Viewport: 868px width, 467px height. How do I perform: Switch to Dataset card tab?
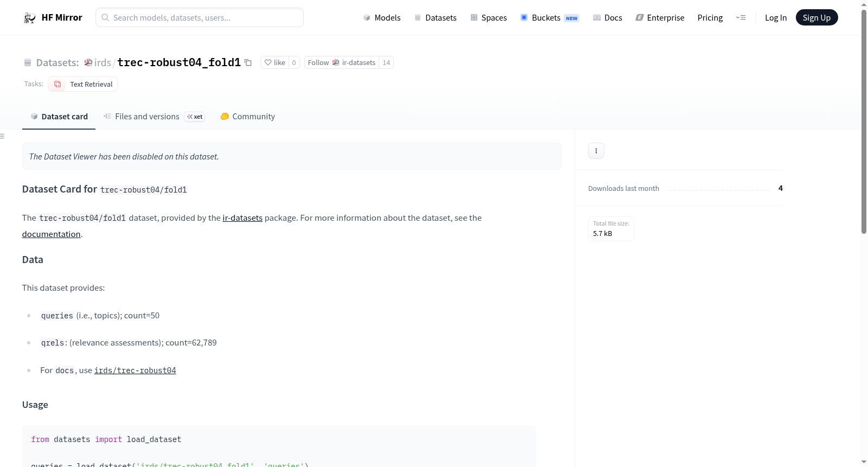(x=59, y=117)
